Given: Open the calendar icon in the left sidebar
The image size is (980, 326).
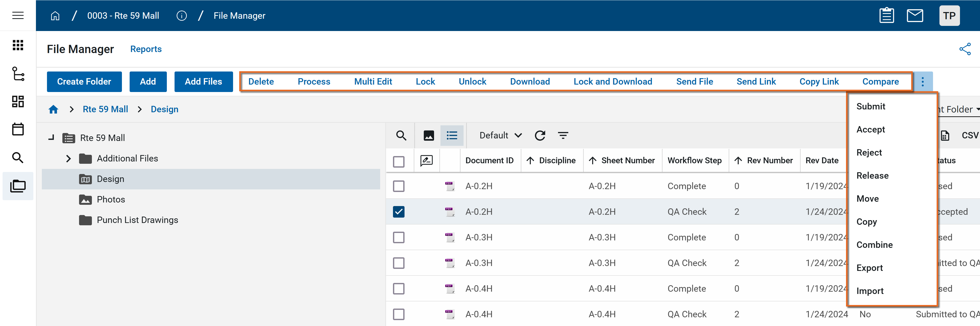Looking at the screenshot, I should 18,129.
